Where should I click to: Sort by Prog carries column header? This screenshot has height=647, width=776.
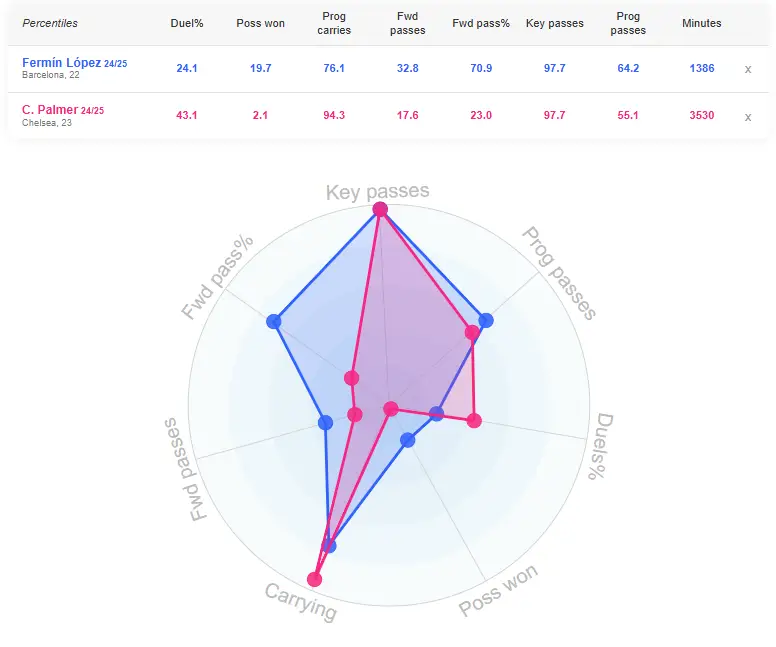(x=334, y=23)
